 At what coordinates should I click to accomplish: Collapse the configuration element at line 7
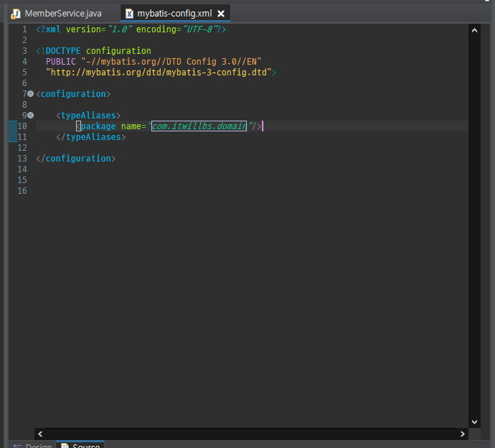(31, 94)
